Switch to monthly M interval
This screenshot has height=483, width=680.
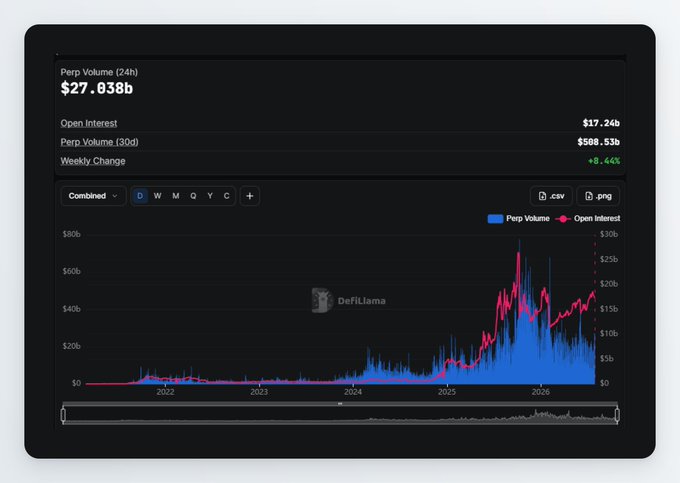(x=176, y=196)
